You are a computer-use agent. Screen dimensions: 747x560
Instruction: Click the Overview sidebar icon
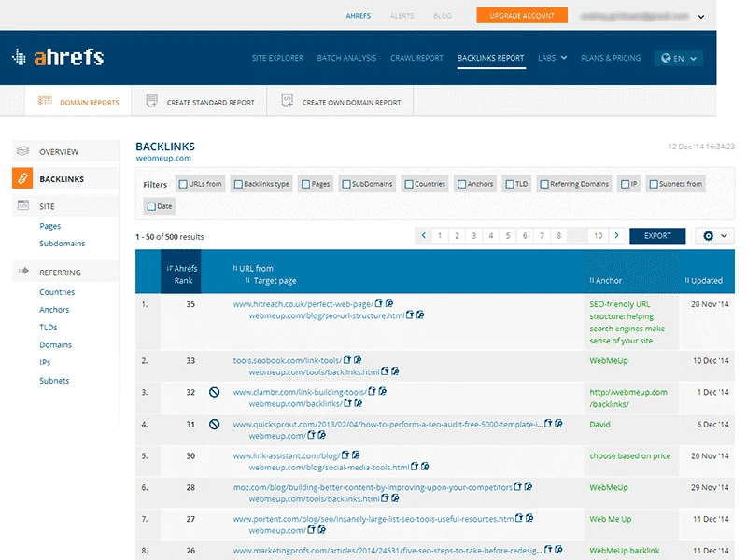pyautogui.click(x=22, y=151)
